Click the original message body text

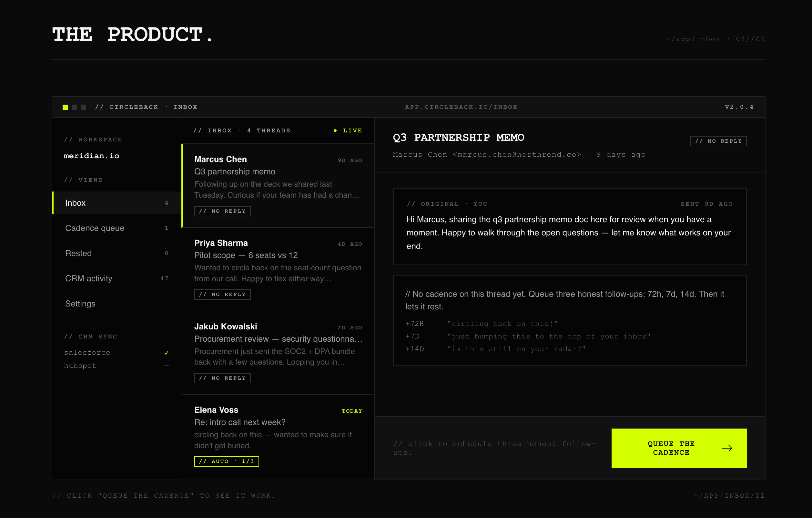click(569, 233)
